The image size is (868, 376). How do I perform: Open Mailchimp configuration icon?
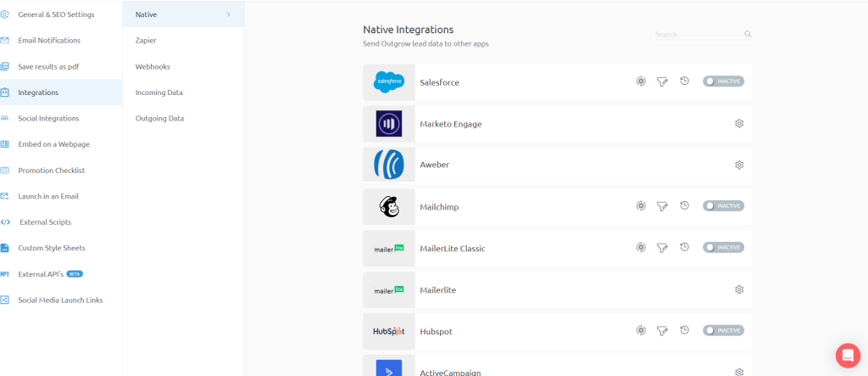641,205
